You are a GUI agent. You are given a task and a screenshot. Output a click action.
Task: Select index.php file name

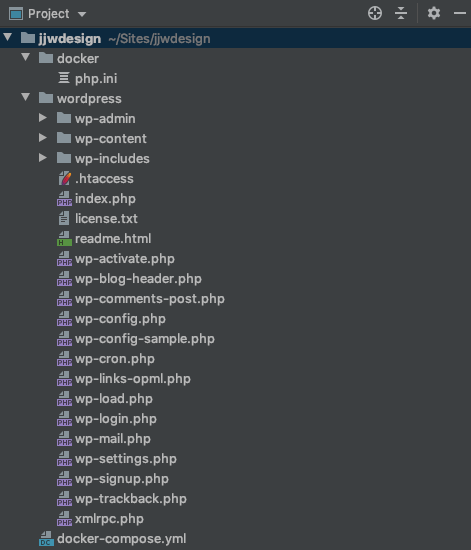click(x=105, y=199)
